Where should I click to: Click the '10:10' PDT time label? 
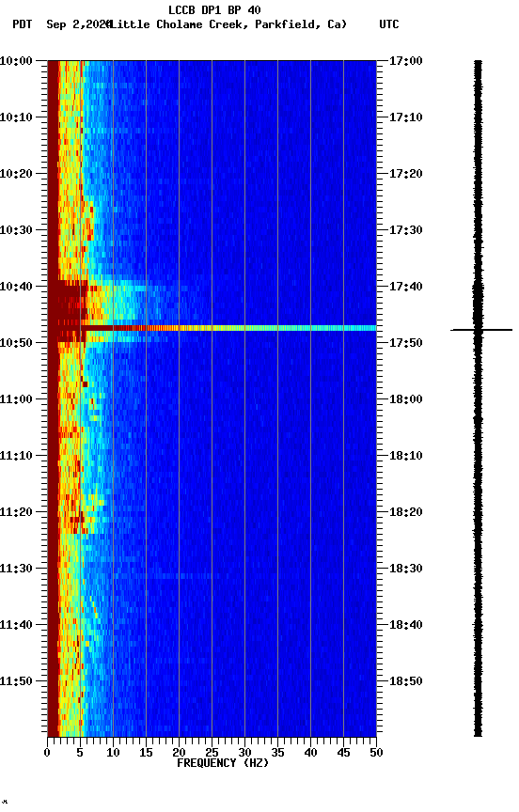(16, 117)
